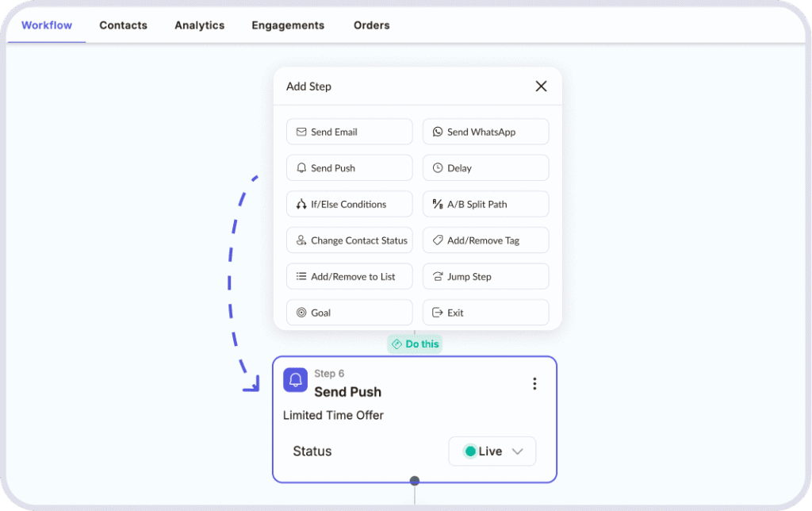The image size is (812, 511).
Task: Click the envelope icon on Send Email
Action: (301, 132)
